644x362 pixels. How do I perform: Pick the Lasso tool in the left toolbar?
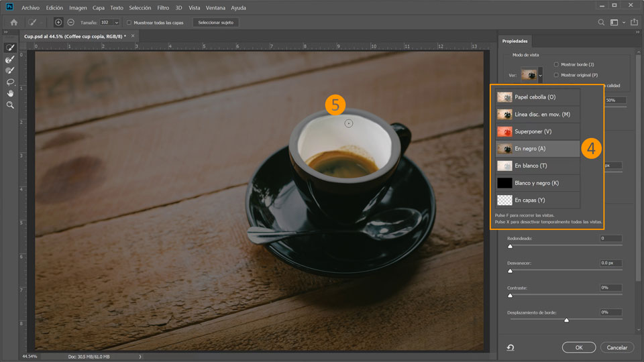[x=10, y=82]
